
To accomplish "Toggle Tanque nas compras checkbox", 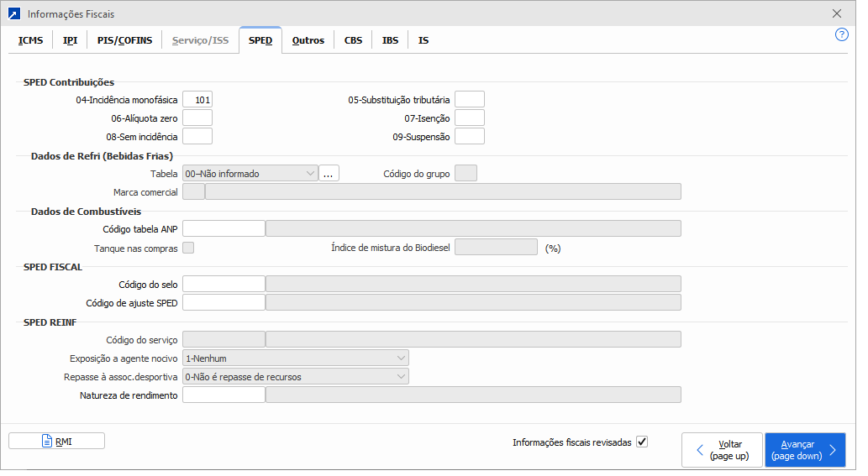I will [x=188, y=248].
